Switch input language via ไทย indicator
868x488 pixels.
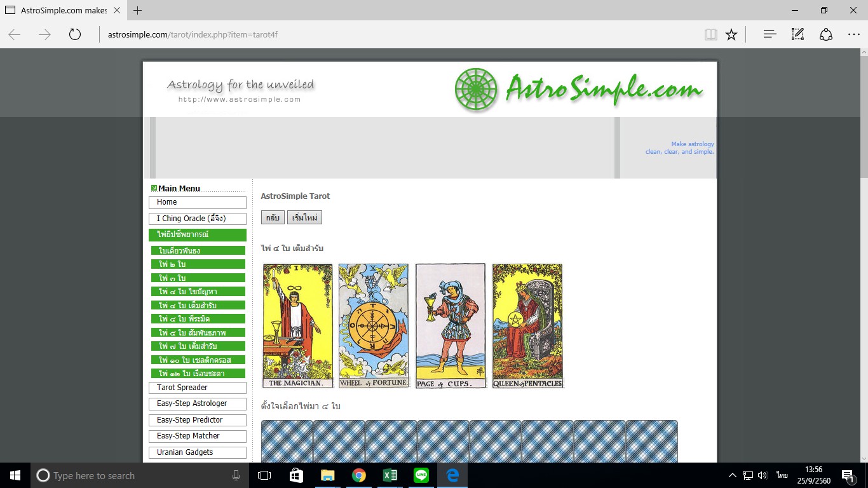782,475
